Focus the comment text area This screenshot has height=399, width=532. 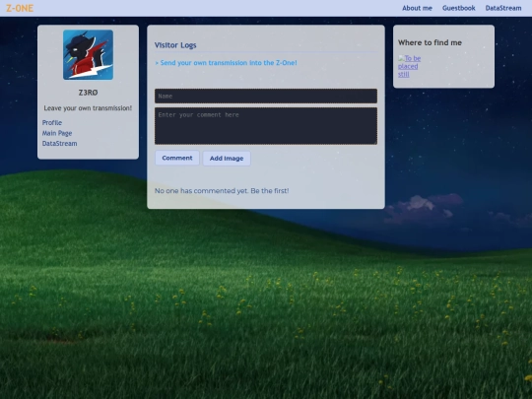[266, 126]
